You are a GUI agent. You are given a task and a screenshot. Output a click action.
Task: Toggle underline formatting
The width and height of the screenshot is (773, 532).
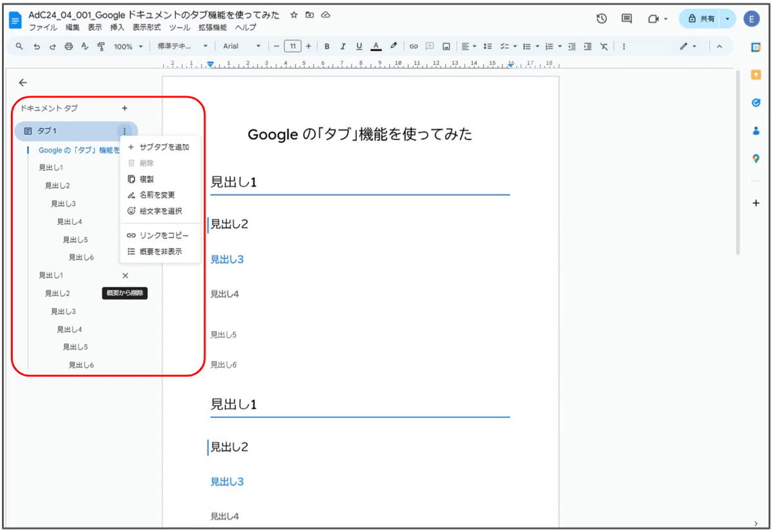[359, 46]
